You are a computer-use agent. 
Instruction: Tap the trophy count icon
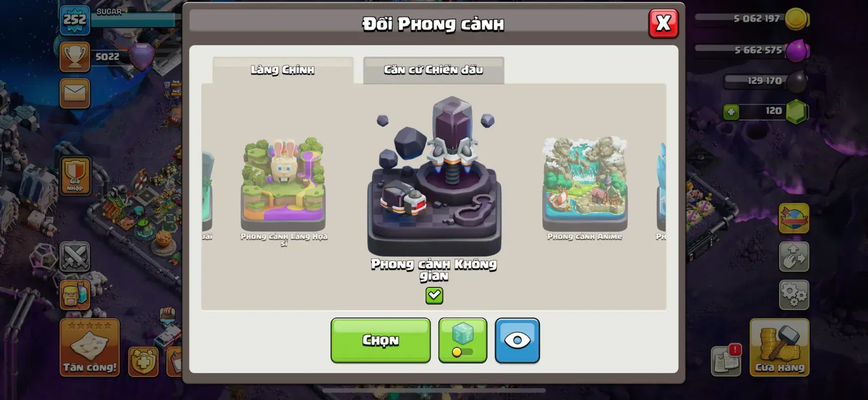(75, 57)
